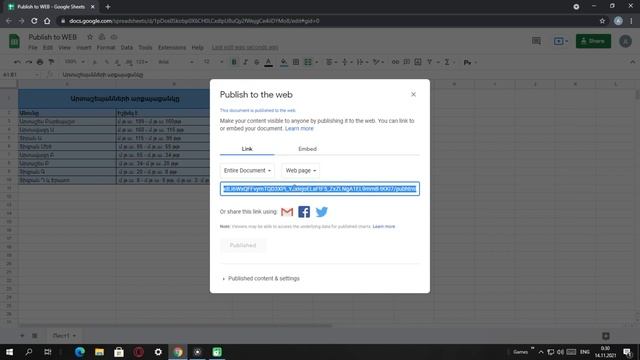Switch to the Link tab
The width and height of the screenshot is (640, 360).
point(247,149)
